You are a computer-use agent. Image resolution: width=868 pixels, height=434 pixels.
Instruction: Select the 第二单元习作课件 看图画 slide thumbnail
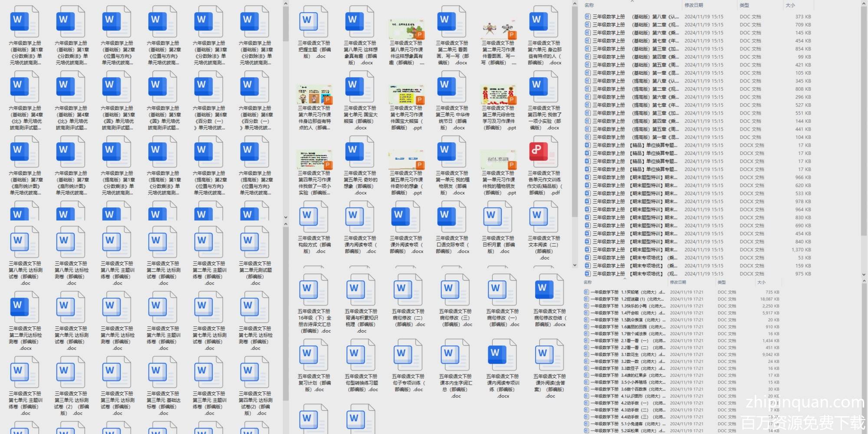point(498,29)
